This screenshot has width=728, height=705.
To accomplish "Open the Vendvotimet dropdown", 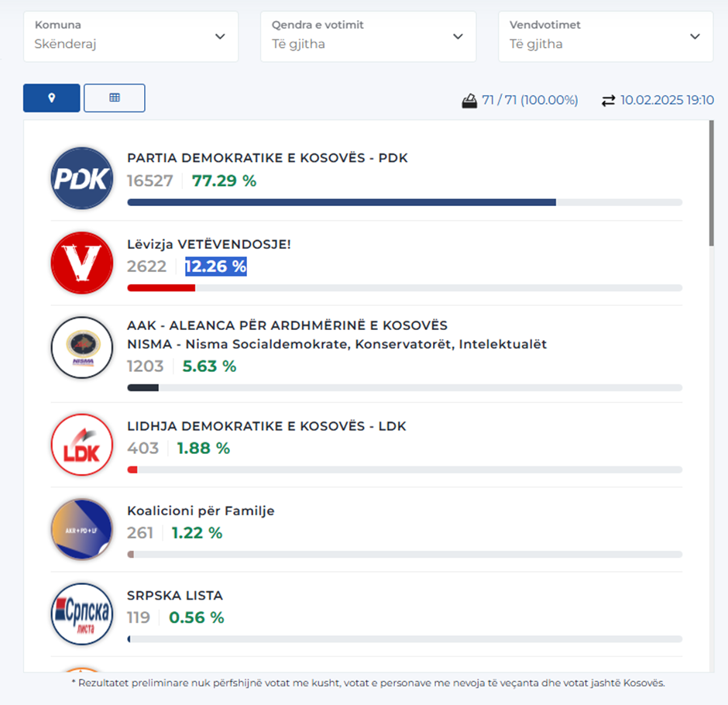I will (606, 36).
